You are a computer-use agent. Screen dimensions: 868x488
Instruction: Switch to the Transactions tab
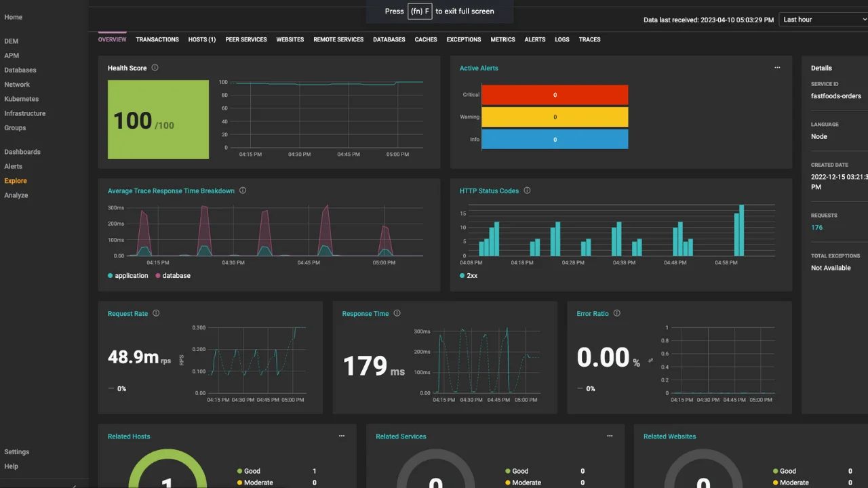tap(157, 39)
